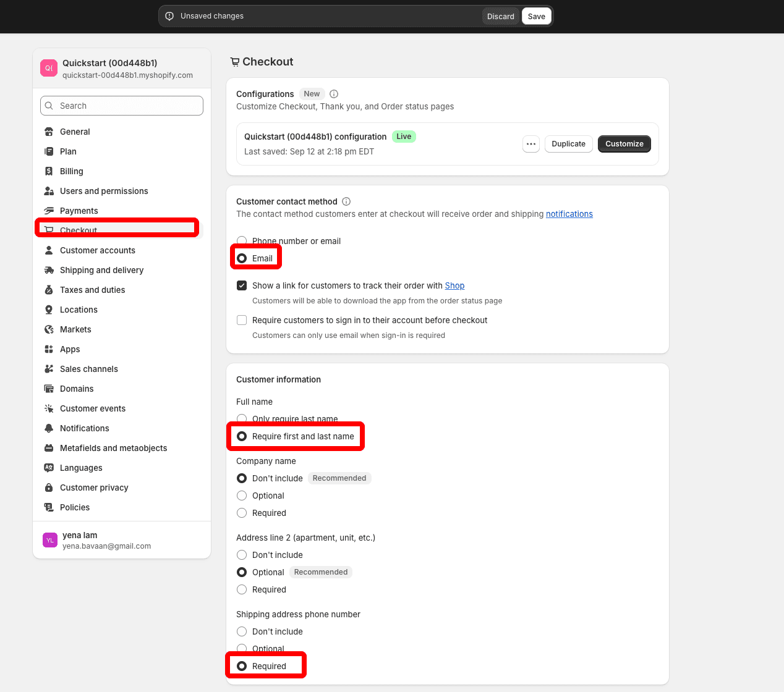Enable require customers to sign in before checkout
Screen dimensions: 784x692
242,320
